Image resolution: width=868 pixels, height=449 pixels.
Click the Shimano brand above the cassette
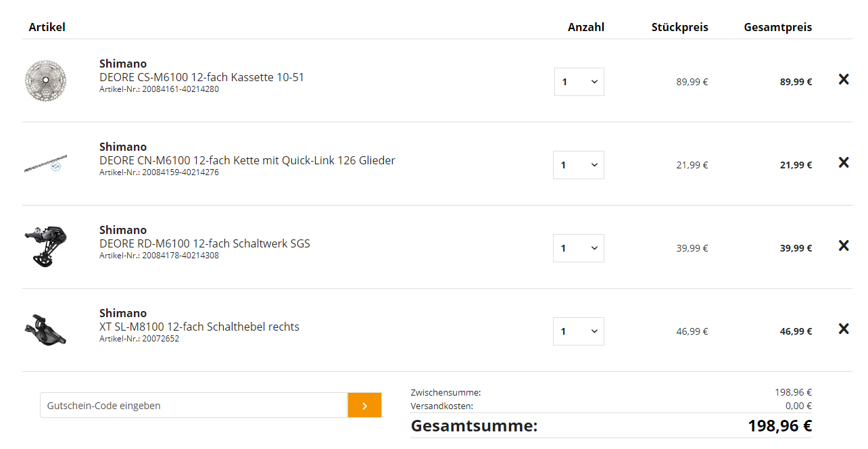pos(123,64)
